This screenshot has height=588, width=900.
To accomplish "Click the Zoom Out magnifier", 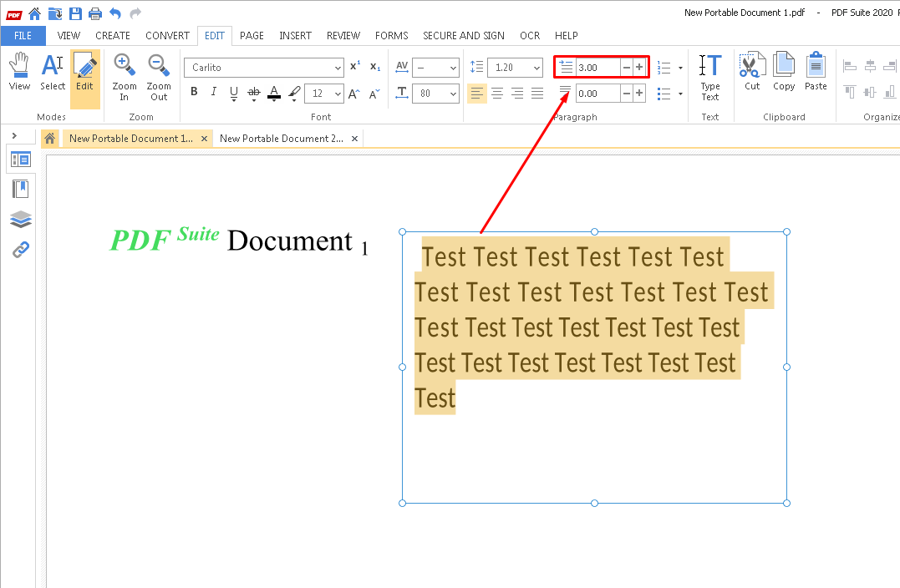I will click(159, 77).
